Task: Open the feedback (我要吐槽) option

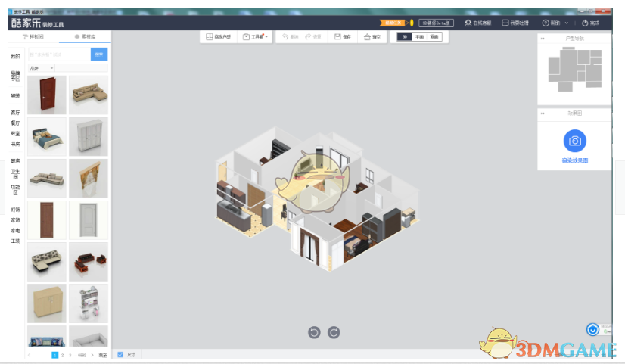Action: 515,23
